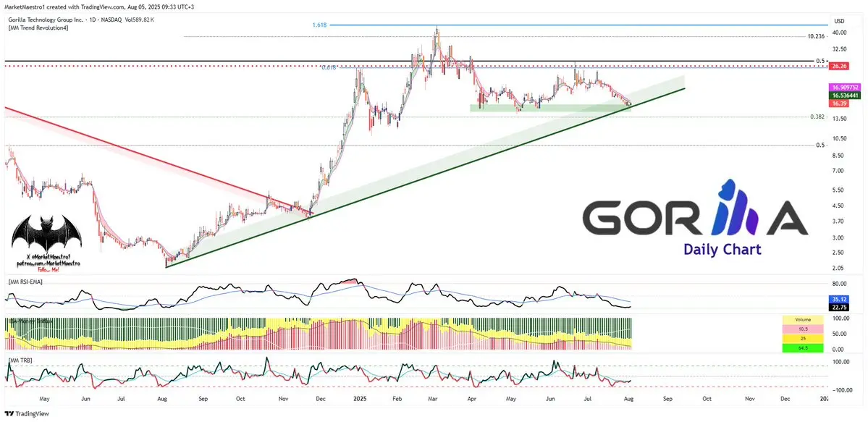Click the Daily Chart caption text
The width and height of the screenshot is (868, 422).
click(722, 250)
